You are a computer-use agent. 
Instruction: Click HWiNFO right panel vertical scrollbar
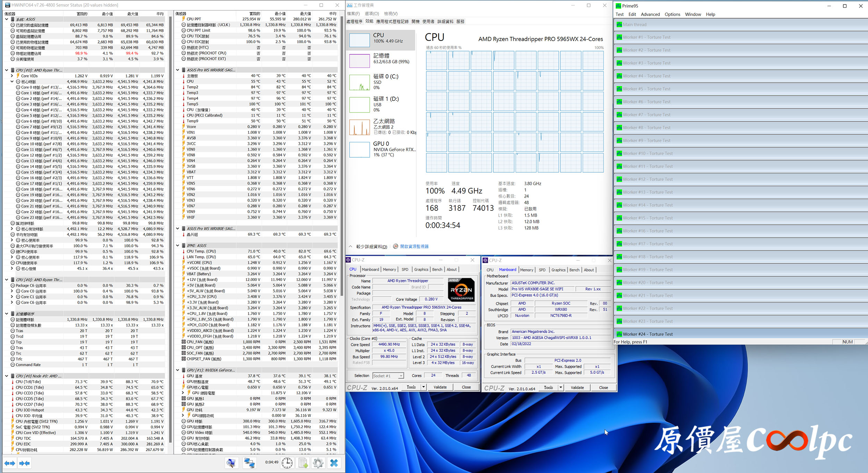pos(342,156)
